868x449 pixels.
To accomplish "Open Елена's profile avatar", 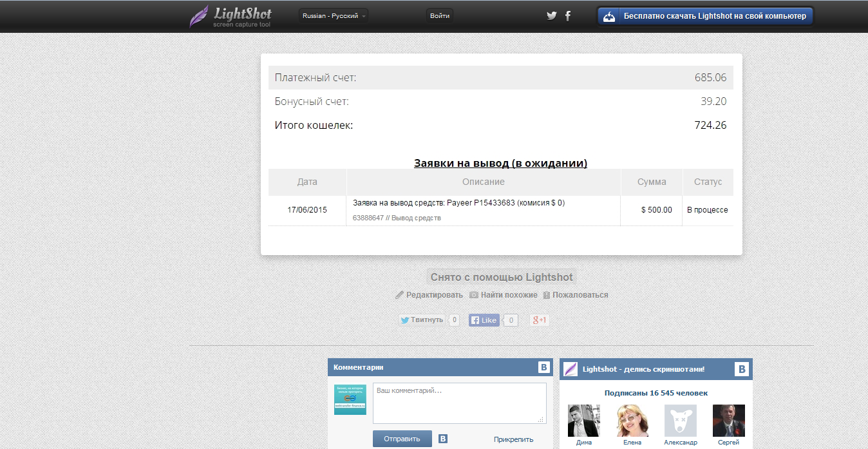I will 633,421.
